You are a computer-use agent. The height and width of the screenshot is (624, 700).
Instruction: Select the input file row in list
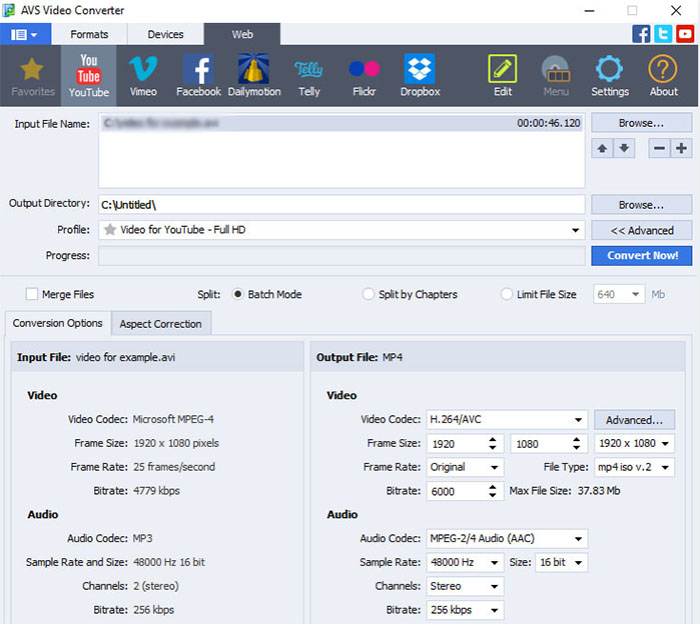[342, 123]
